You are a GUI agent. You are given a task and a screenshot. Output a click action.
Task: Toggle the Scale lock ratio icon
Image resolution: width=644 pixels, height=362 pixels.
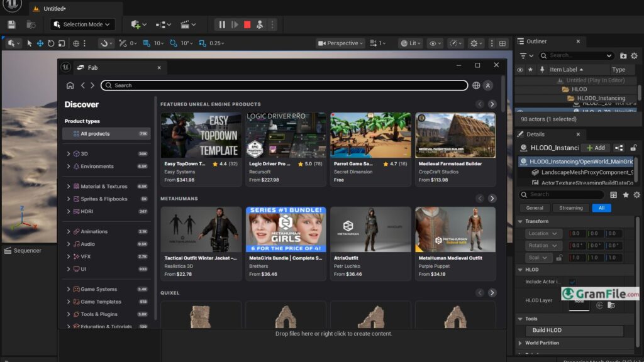tap(559, 258)
